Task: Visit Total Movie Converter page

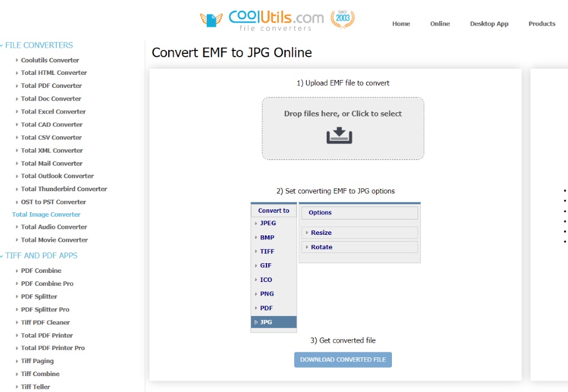Action: point(54,240)
